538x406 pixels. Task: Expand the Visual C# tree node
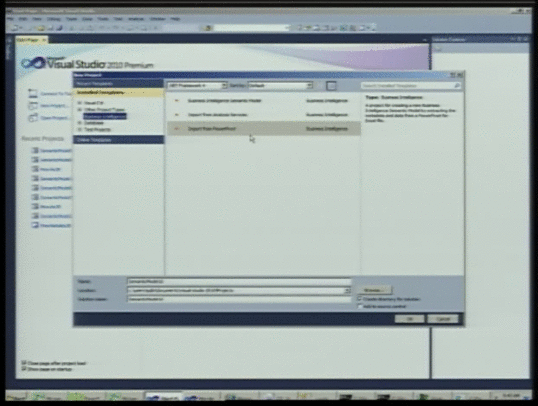point(80,103)
